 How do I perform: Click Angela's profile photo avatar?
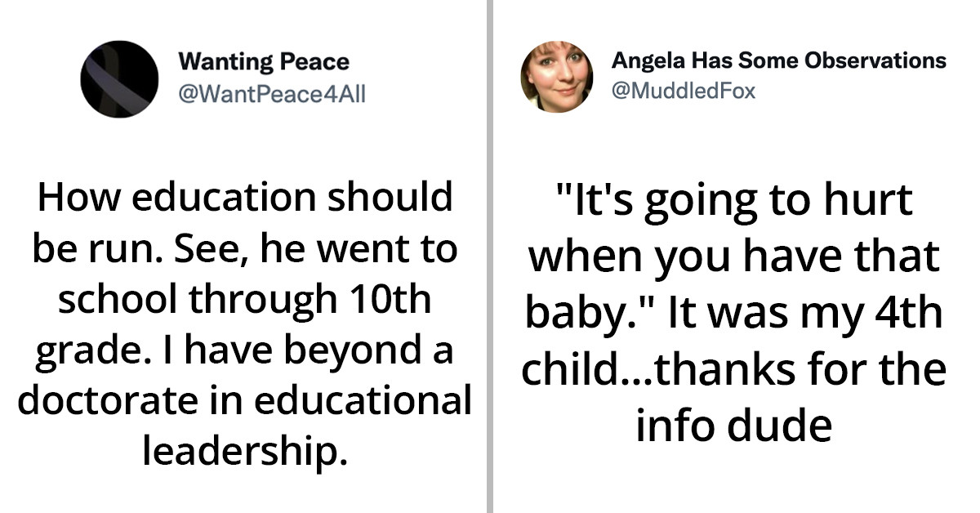pyautogui.click(x=556, y=77)
